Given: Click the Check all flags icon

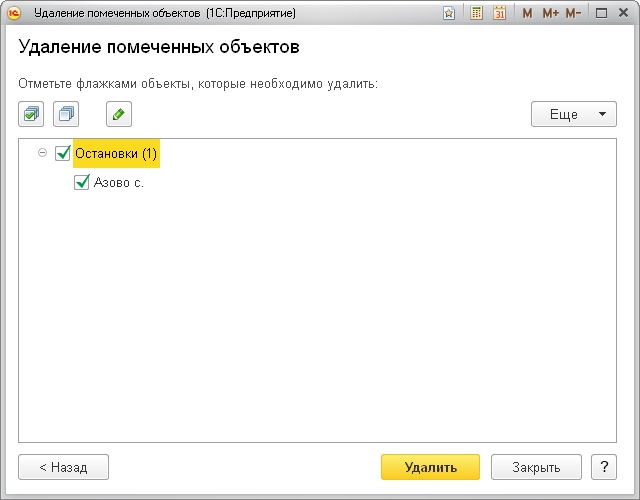Looking at the screenshot, I should click(31, 114).
